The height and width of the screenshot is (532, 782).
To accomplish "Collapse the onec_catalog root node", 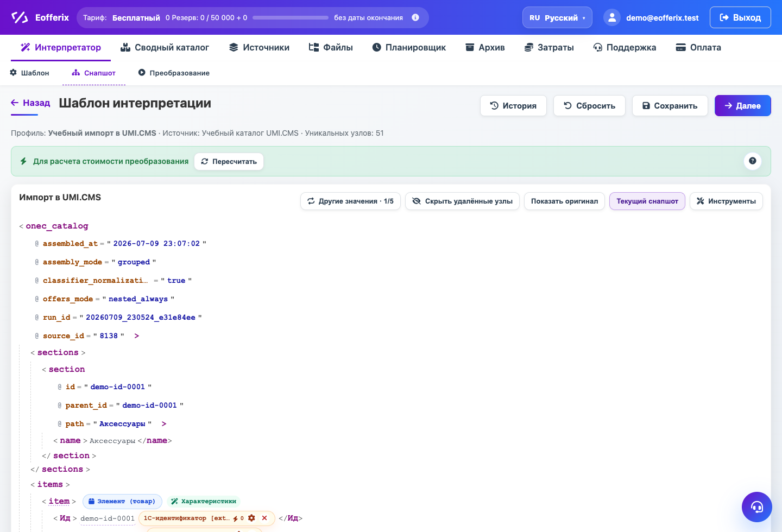I will [57, 226].
